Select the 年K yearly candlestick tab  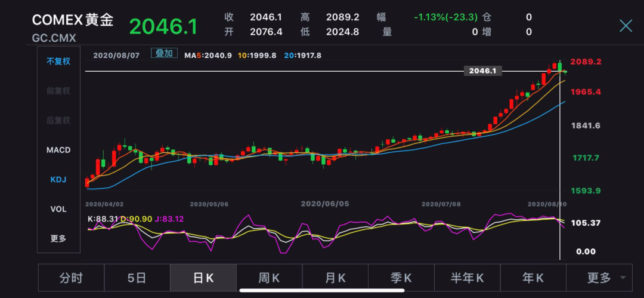pyautogui.click(x=533, y=278)
